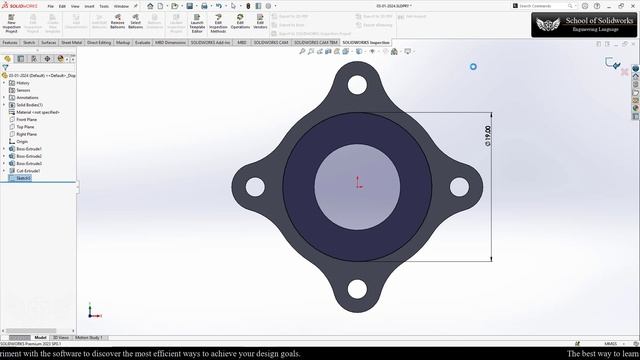The image size is (640, 360).
Task: Expand the Cut-Extrude1 feature
Action: tap(4, 171)
